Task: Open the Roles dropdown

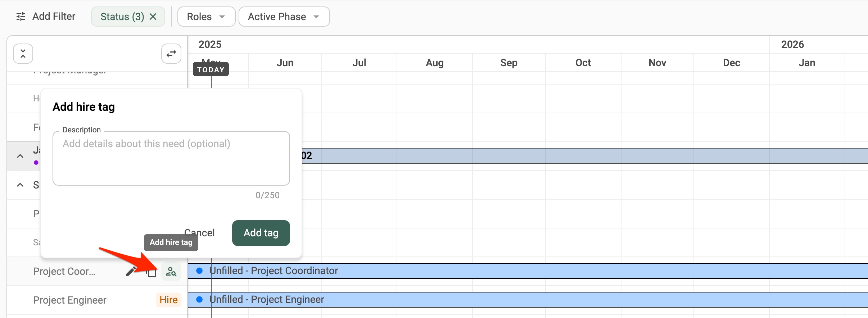Action: pyautogui.click(x=206, y=17)
